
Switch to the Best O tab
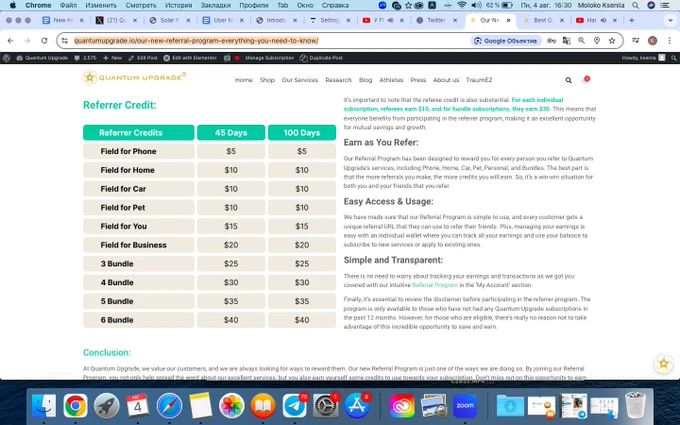point(542,20)
